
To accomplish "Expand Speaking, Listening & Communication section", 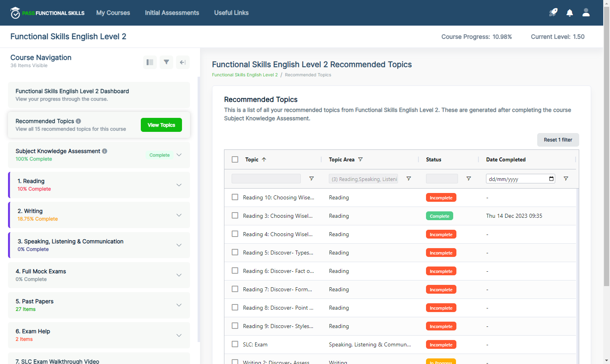I will point(179,245).
